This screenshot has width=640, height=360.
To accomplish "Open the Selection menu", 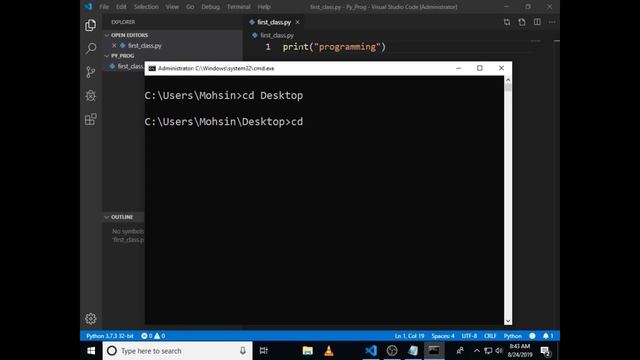I will [x=146, y=7].
